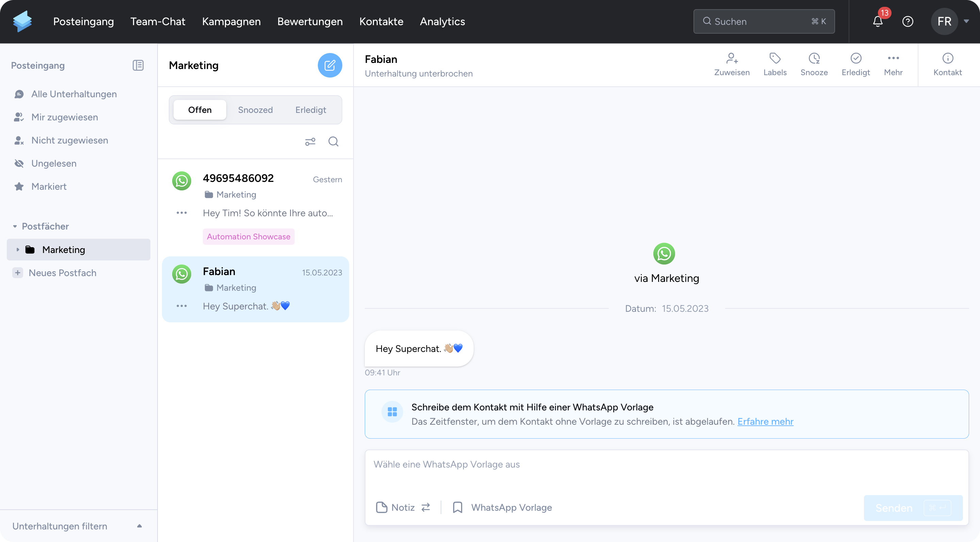Viewport: 980px width, 542px height.
Task: Toggle Notiz mode in message composer
Action: [403, 507]
